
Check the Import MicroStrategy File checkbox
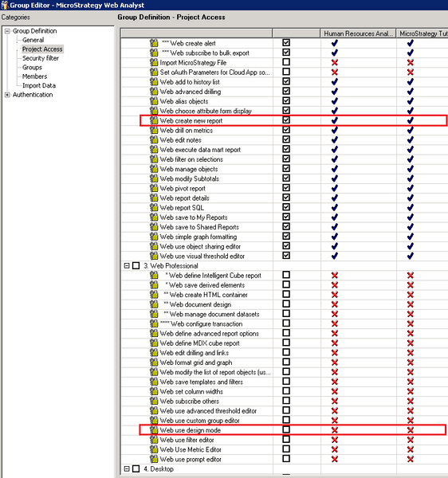pos(286,62)
